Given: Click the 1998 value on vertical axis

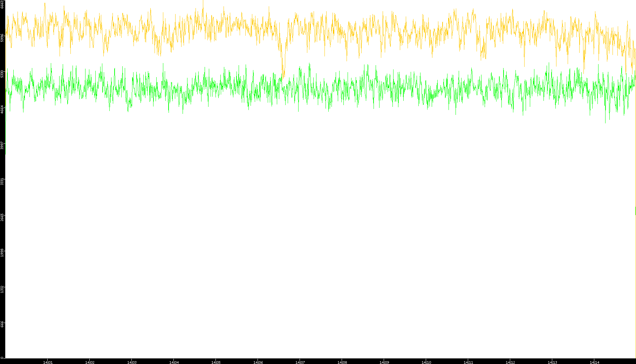Looking at the screenshot, I should 2,253.
